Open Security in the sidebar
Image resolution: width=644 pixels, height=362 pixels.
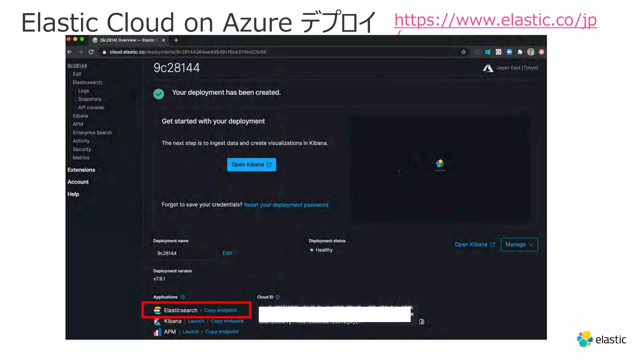pos(82,150)
